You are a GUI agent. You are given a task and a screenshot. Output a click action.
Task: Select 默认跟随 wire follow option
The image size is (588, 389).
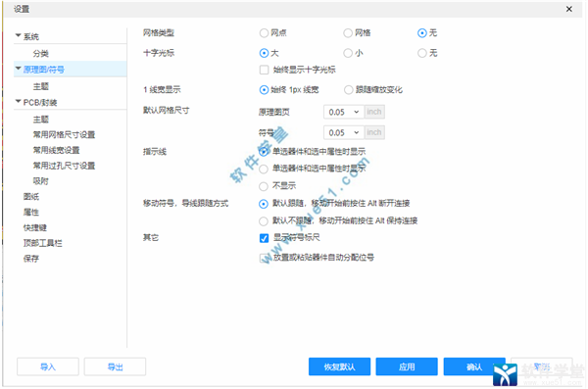pyautogui.click(x=264, y=204)
